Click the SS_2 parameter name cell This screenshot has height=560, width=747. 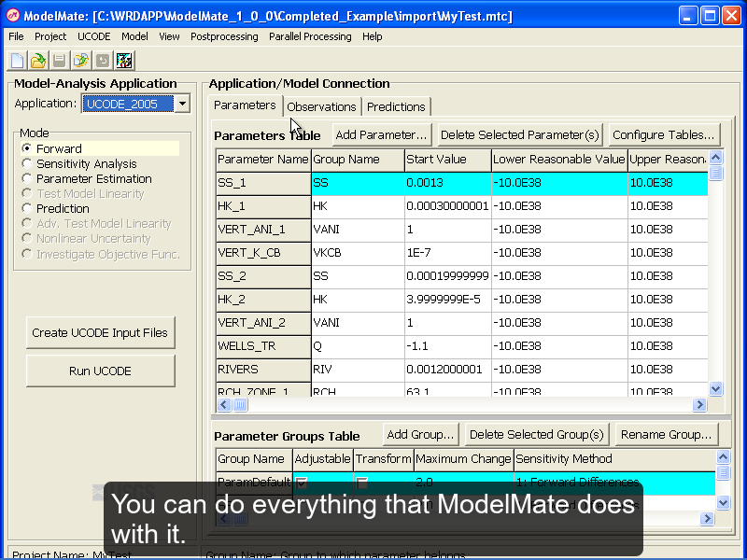[263, 276]
